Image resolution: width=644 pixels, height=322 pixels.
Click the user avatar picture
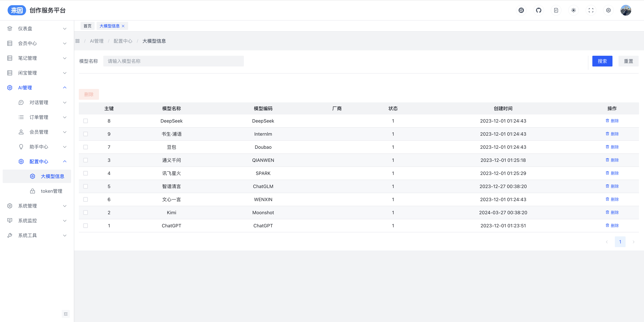(x=626, y=10)
